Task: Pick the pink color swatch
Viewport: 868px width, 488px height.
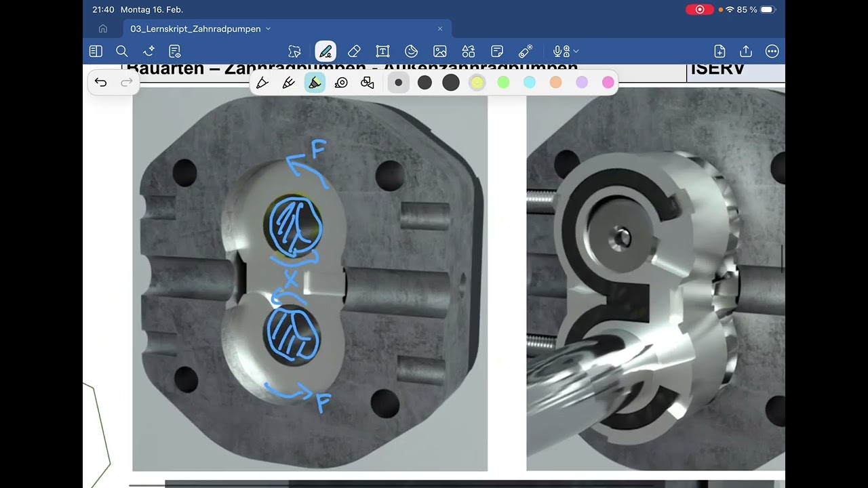Action: pos(608,82)
